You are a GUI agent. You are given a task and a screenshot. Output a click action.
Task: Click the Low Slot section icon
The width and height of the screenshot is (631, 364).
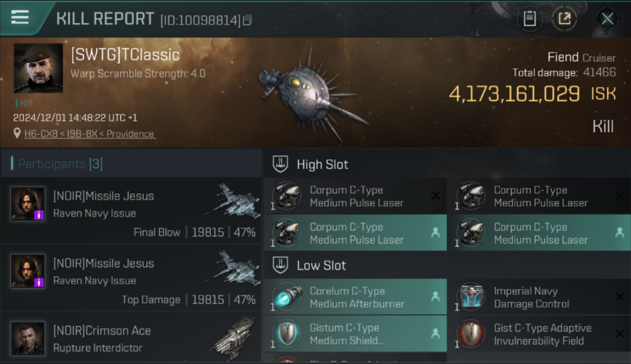click(x=281, y=265)
